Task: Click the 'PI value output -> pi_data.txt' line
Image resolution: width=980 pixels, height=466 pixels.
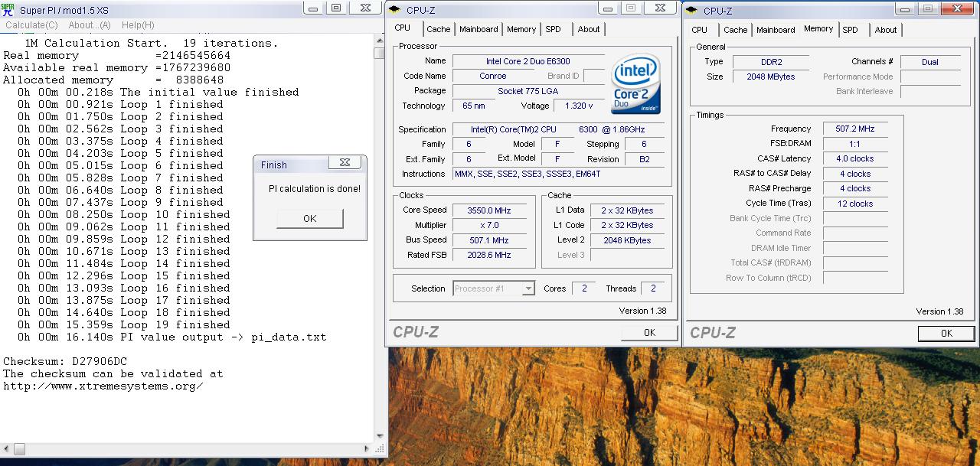Action: click(224, 337)
